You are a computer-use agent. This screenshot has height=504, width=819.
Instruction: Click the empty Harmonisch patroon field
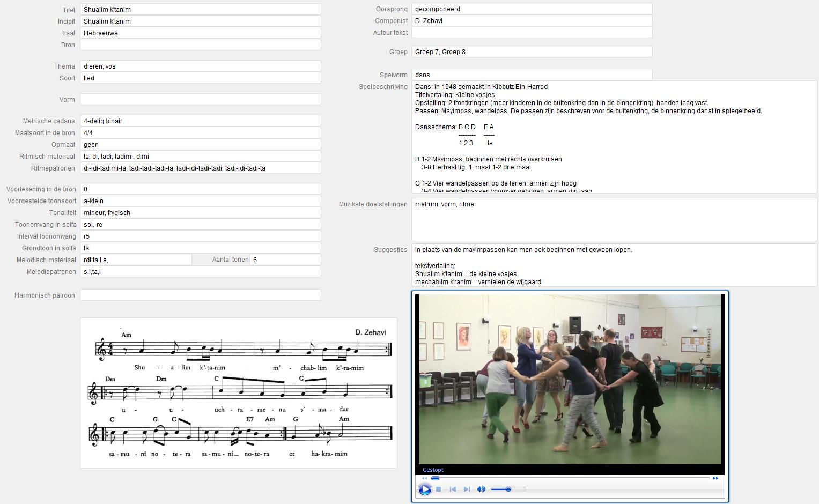pos(200,295)
